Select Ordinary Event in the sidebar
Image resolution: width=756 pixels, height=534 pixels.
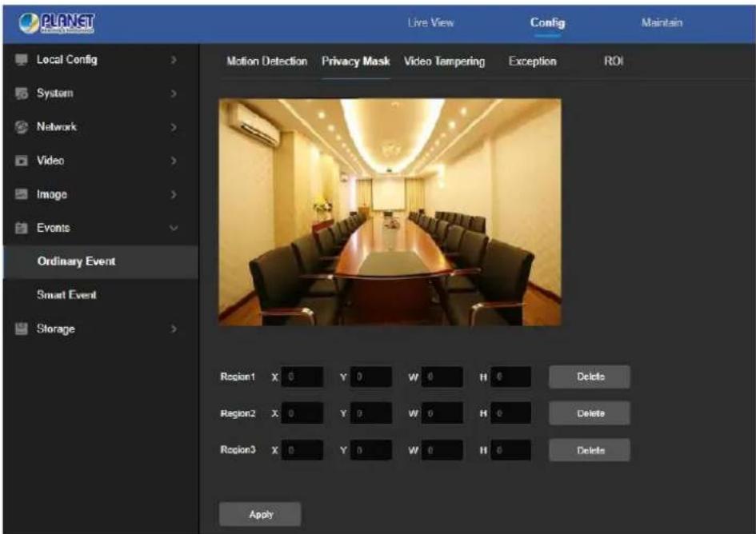[101, 261]
